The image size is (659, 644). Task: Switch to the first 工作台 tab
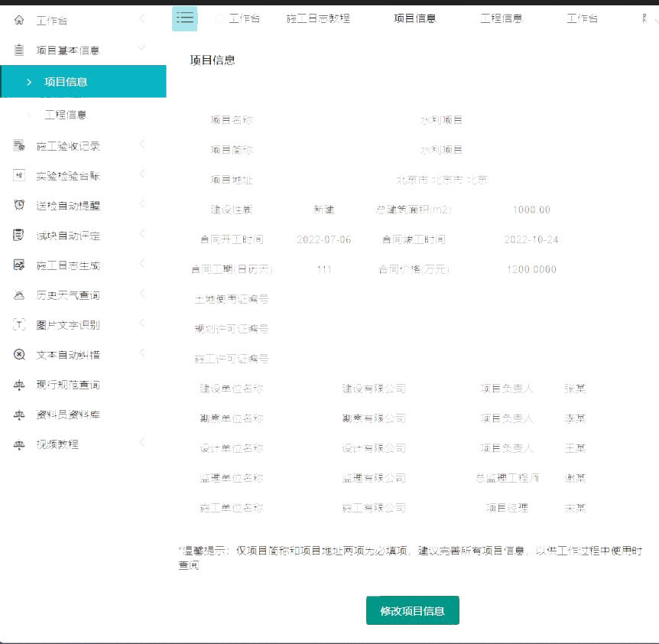244,18
